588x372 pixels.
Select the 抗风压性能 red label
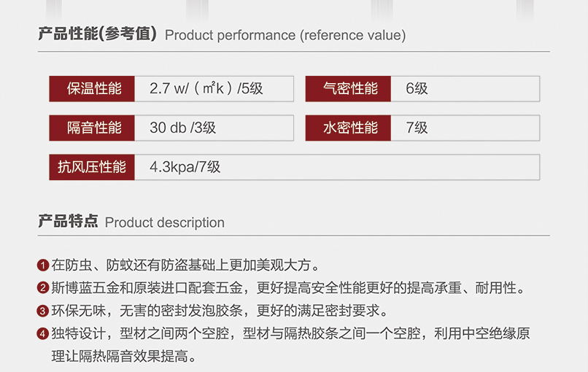[x=92, y=167]
